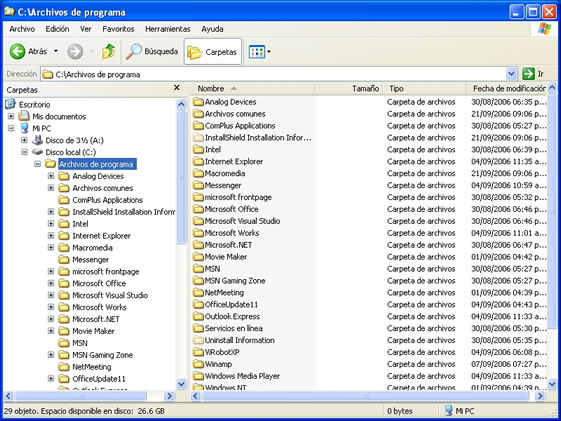
Task: Click file list horizontal scroll right arrow
Action: point(540,396)
